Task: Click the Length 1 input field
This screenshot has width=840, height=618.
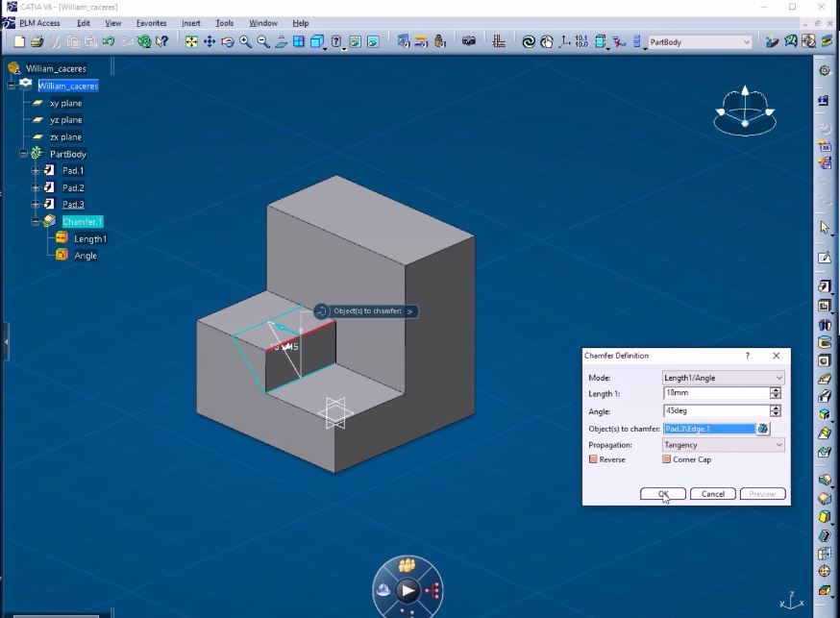Action: coord(715,393)
